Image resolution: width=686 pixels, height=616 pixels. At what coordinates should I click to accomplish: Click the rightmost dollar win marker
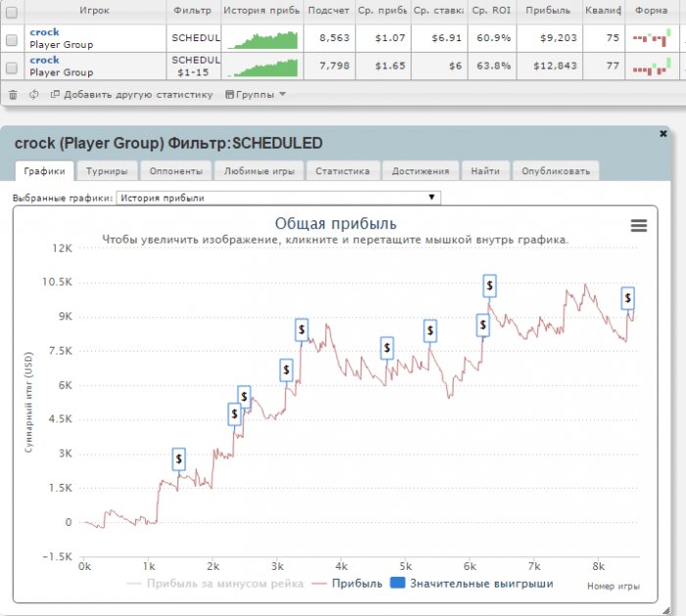coord(628,298)
